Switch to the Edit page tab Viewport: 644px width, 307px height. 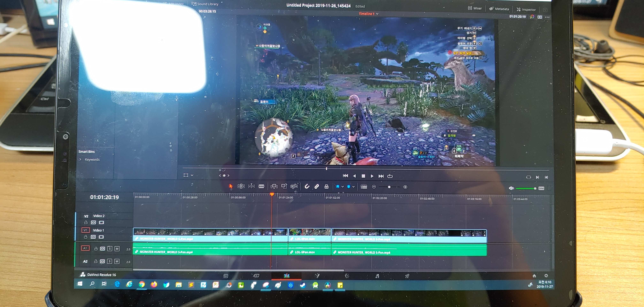coord(287,276)
